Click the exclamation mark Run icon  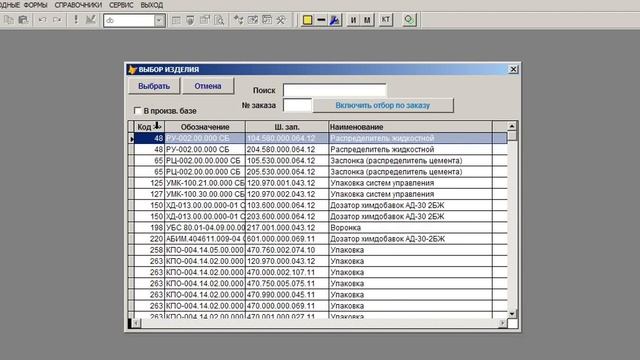(76, 20)
